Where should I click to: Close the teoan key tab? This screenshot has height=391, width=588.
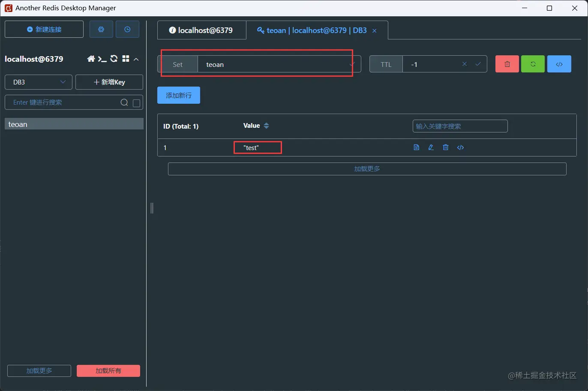[x=374, y=31]
